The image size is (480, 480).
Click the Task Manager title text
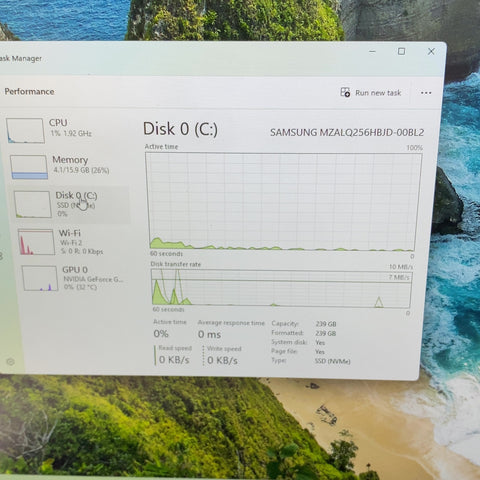tap(21, 59)
